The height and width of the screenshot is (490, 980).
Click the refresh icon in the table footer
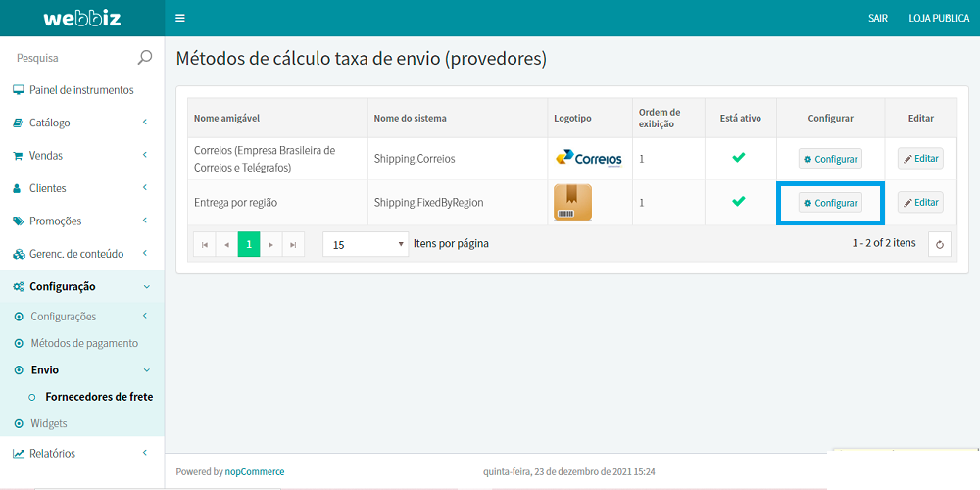939,245
